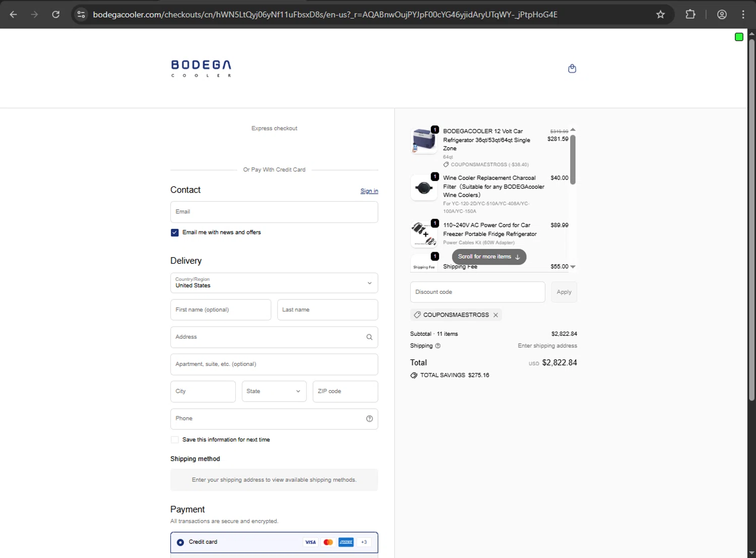Screen dimensions: 756x558
Task: Uncheck Email me with news and offers
Action: click(x=175, y=232)
